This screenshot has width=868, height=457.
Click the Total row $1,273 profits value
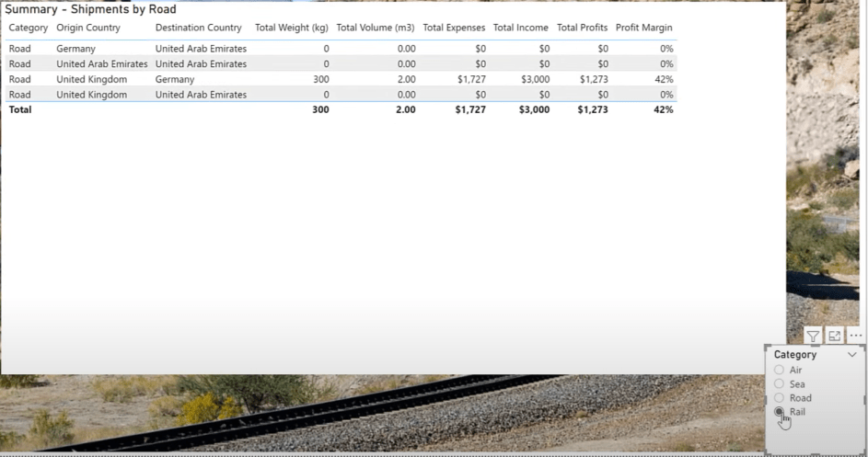coord(593,109)
